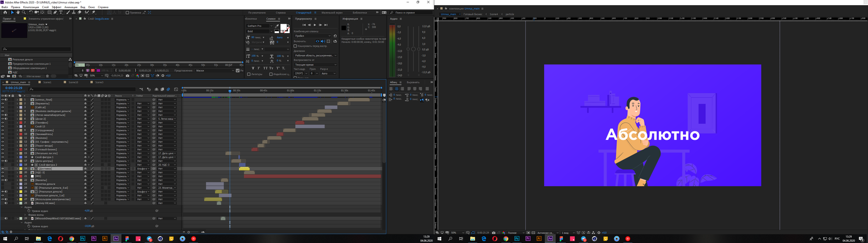Click the eyedropper in the Символ panel
The height and width of the screenshot is (243, 868).
coord(277,26)
